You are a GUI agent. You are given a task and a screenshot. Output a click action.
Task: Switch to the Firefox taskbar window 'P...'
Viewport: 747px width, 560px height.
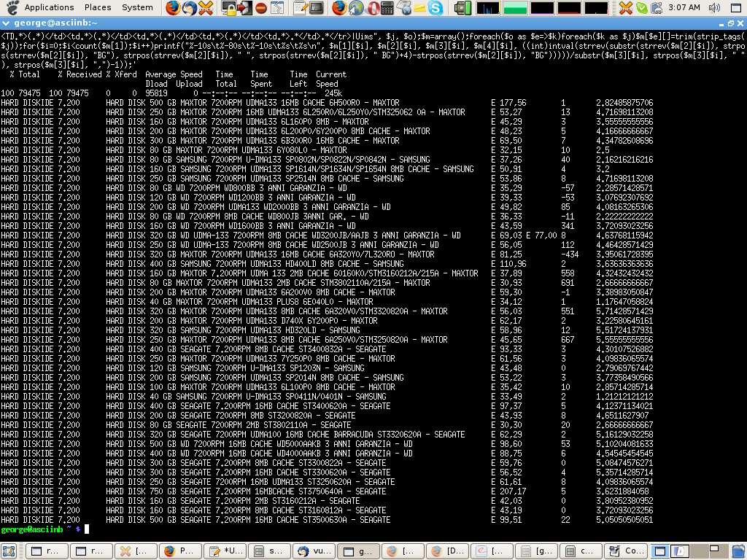pos(178,551)
